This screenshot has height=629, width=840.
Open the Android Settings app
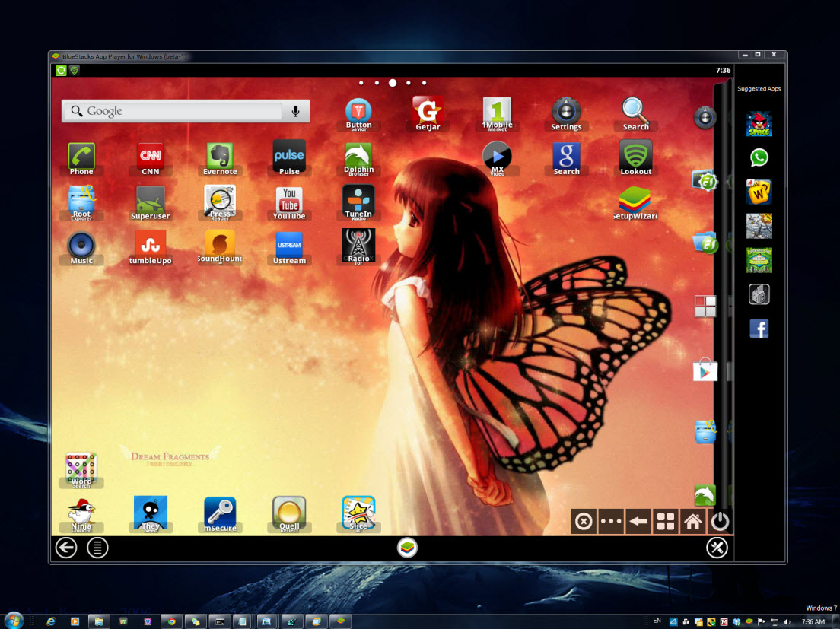coord(566,113)
